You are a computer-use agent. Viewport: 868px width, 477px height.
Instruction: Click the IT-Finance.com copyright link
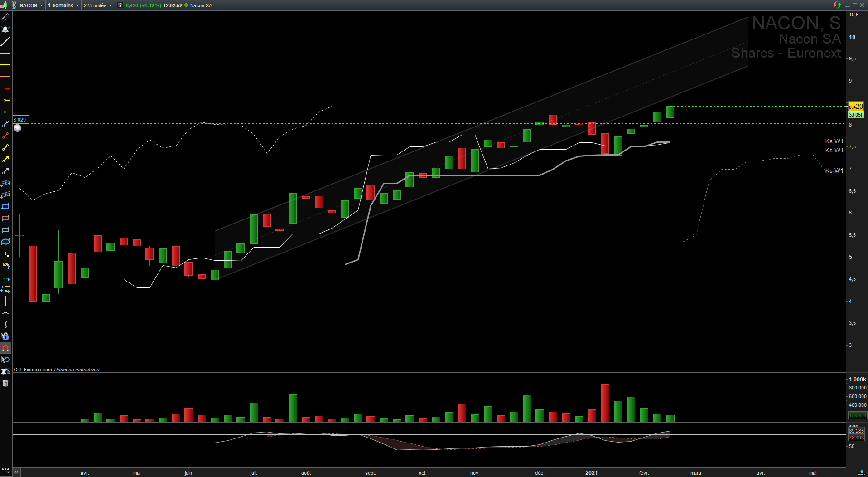point(33,370)
